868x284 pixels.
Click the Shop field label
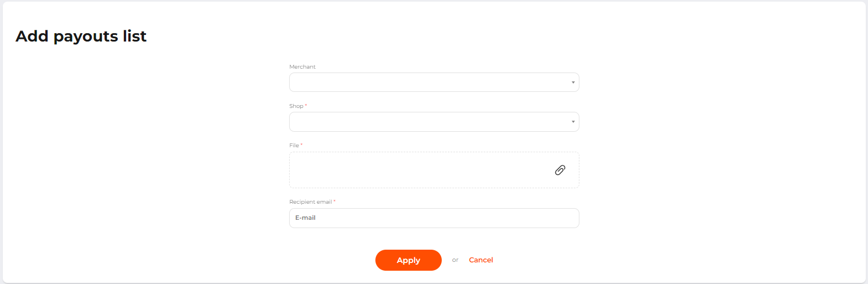(x=296, y=106)
